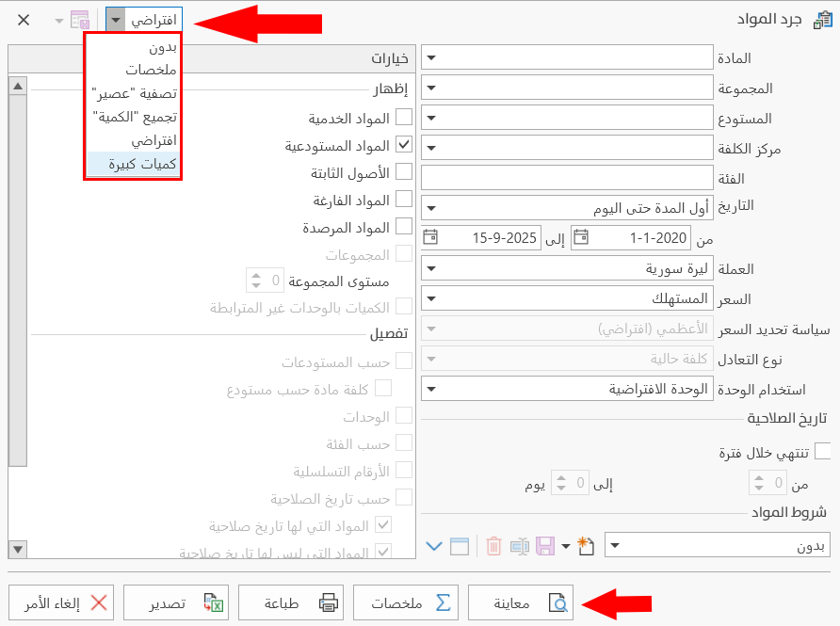Click the blue chevron icon near شروط المواد
Image resolution: width=840 pixels, height=626 pixels.
(434, 545)
